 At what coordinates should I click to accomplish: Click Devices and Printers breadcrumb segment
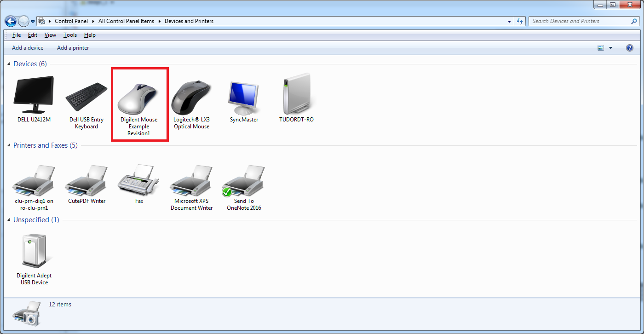tap(189, 21)
